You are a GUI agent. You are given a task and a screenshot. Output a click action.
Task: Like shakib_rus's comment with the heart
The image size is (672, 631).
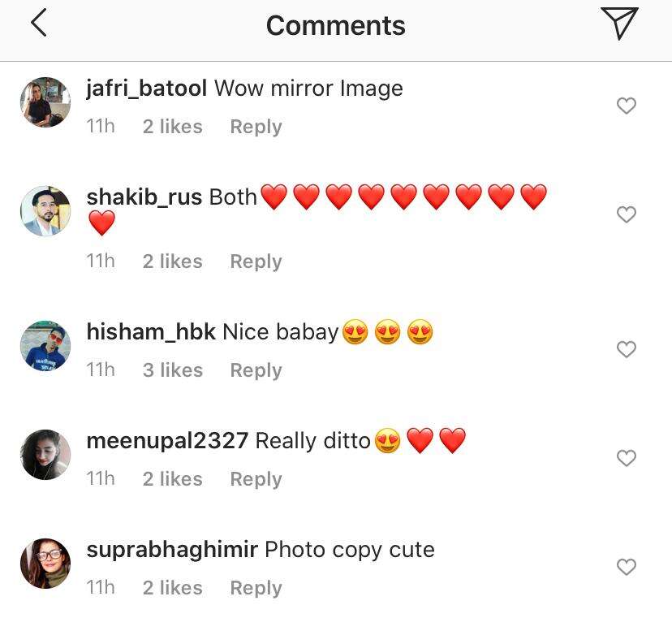[x=627, y=214]
